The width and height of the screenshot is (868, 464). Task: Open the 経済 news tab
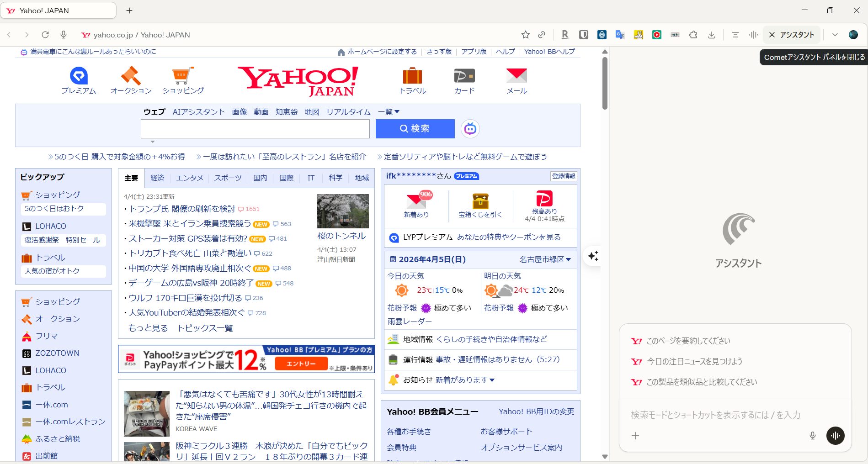click(157, 178)
